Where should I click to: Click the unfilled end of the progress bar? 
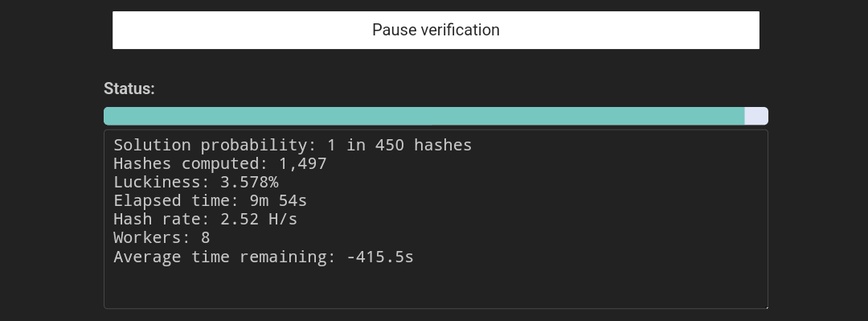[756, 116]
